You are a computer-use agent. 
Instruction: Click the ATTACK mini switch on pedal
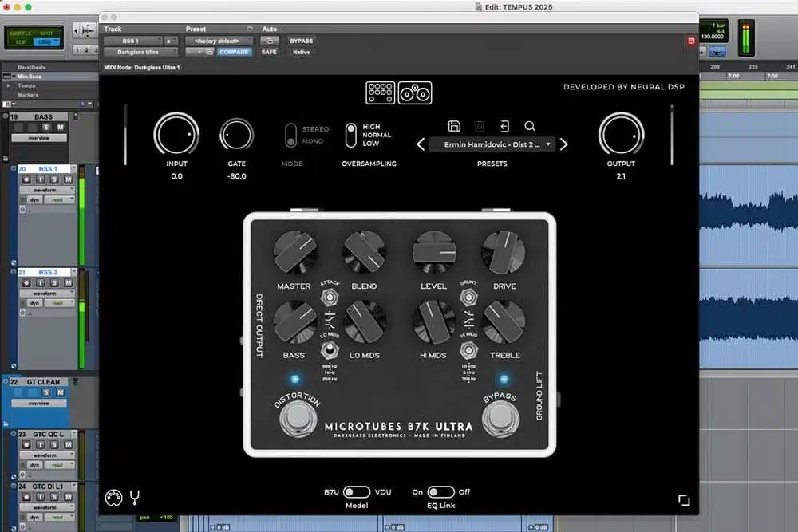330,297
